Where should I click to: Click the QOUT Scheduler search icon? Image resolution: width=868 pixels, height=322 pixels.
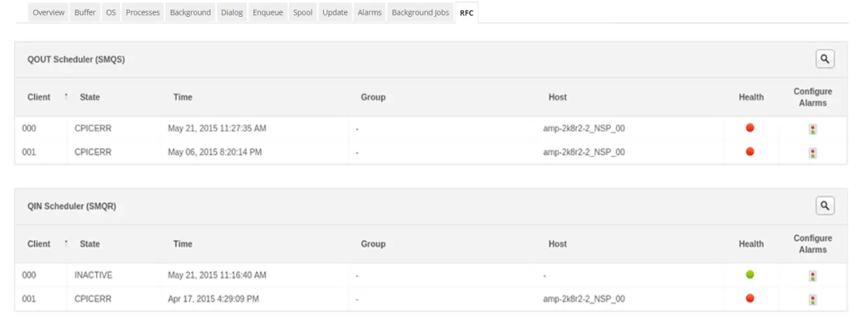(825, 59)
